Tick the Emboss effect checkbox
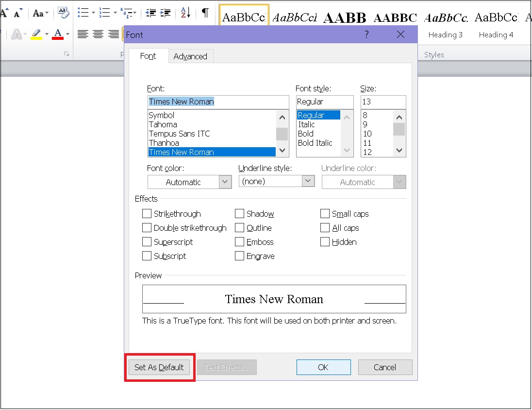Screen dimensions: 532x410 tap(239, 242)
